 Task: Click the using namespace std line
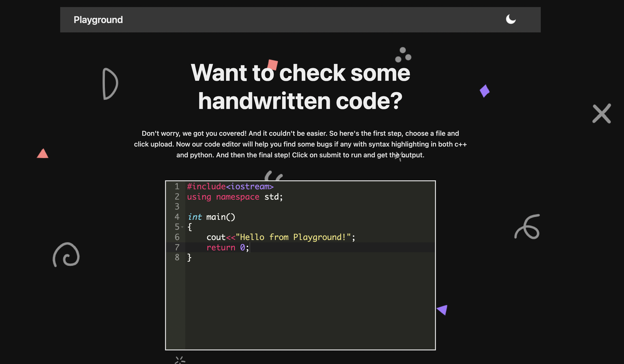[x=234, y=197]
